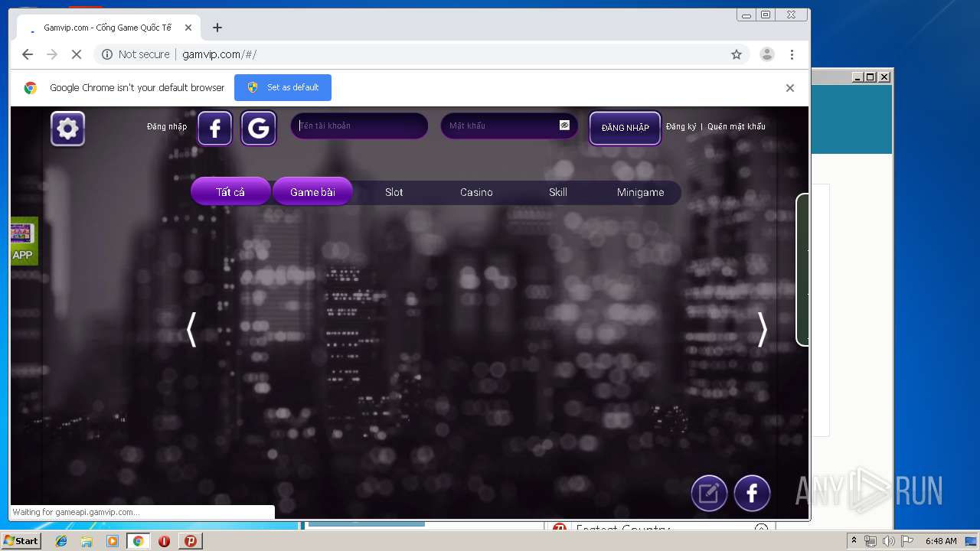Open the volume speaker tray icon
The width and height of the screenshot is (980, 551).
(x=888, y=541)
